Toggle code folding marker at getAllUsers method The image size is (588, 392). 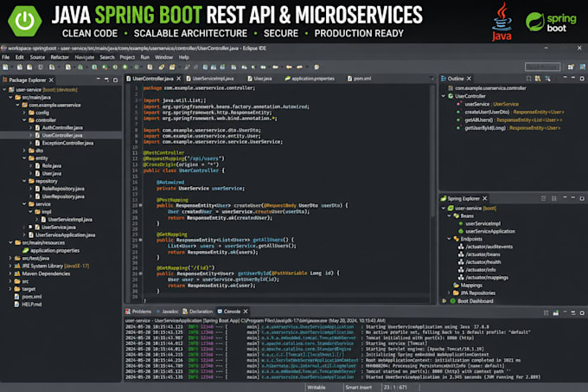click(141, 240)
